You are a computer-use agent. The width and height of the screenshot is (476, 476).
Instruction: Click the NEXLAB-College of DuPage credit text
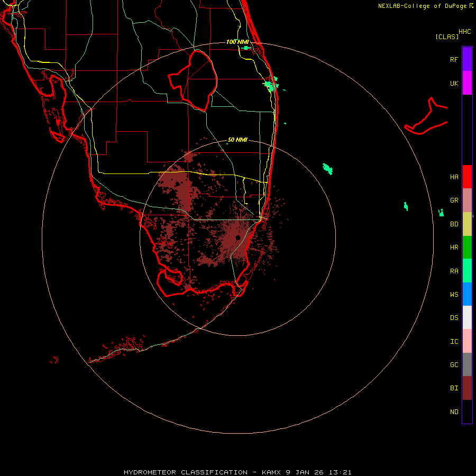pyautogui.click(x=422, y=6)
